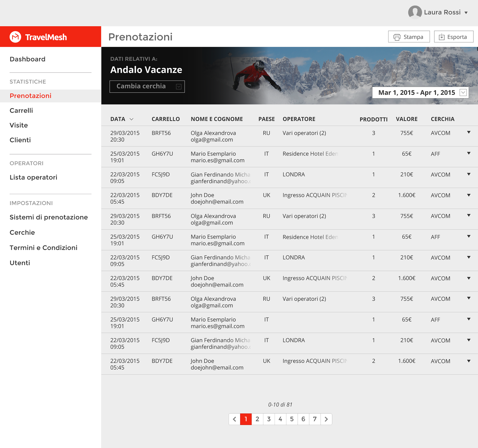478x448 pixels.
Task: Click the Esporta export button
Action: (x=454, y=37)
